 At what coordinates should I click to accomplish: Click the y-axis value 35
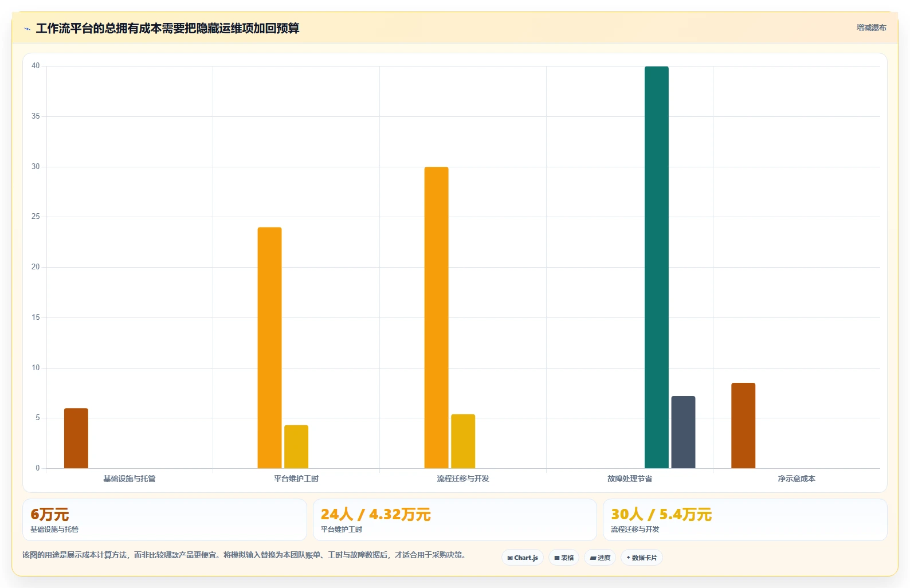[x=36, y=116]
